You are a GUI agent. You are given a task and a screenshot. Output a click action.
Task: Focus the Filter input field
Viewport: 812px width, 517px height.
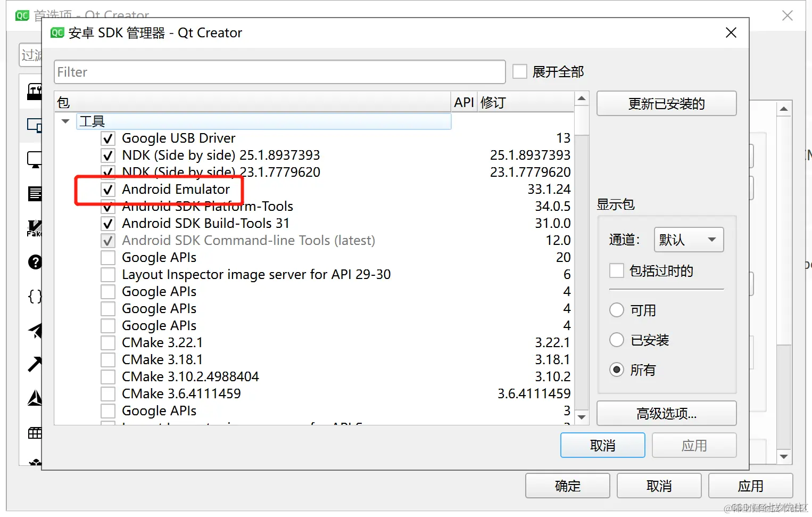pos(280,72)
